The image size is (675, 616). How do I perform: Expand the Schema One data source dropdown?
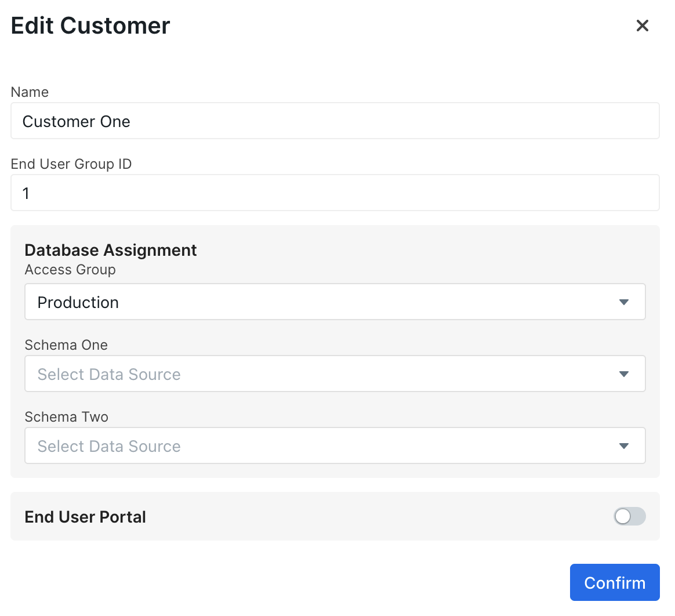coord(335,374)
